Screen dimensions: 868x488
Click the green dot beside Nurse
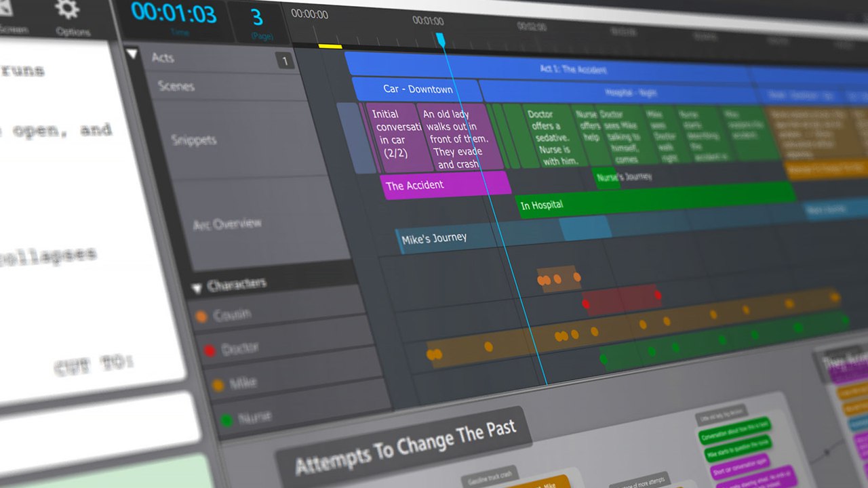pyautogui.click(x=226, y=421)
